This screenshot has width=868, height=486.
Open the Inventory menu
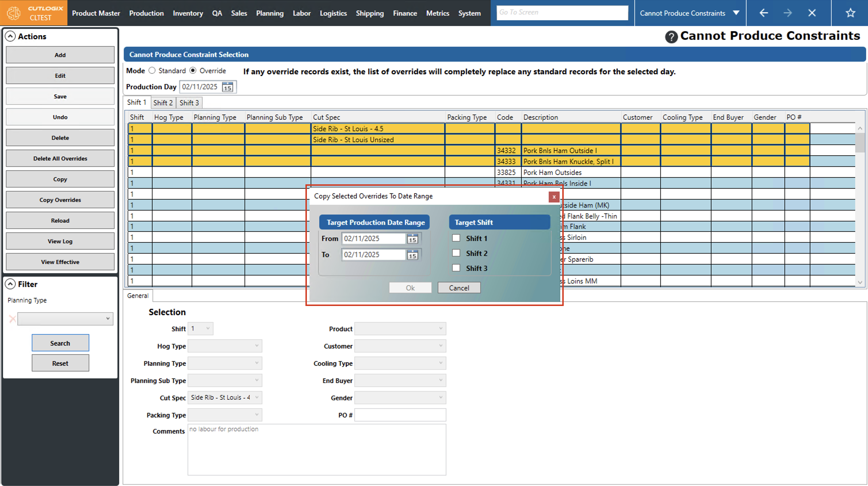pyautogui.click(x=188, y=13)
